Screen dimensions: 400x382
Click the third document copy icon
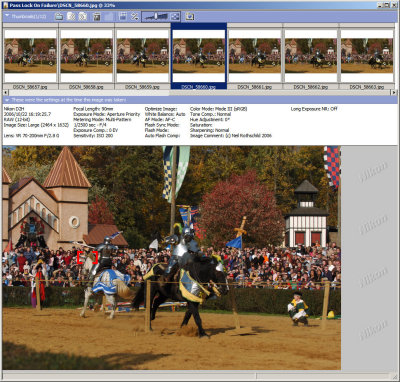83,16
